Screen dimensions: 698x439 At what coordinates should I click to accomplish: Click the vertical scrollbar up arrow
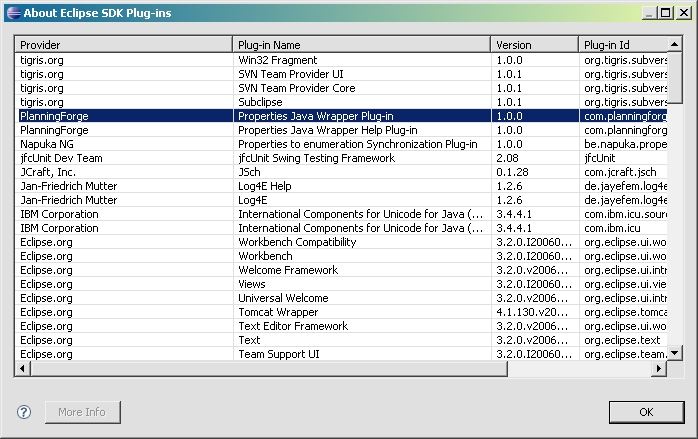[x=674, y=44]
